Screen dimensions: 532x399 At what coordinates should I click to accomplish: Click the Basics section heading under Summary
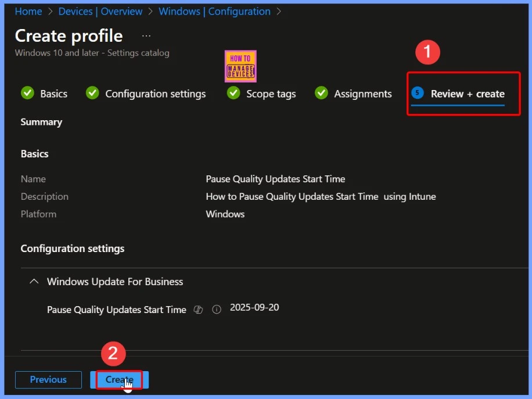35,154
